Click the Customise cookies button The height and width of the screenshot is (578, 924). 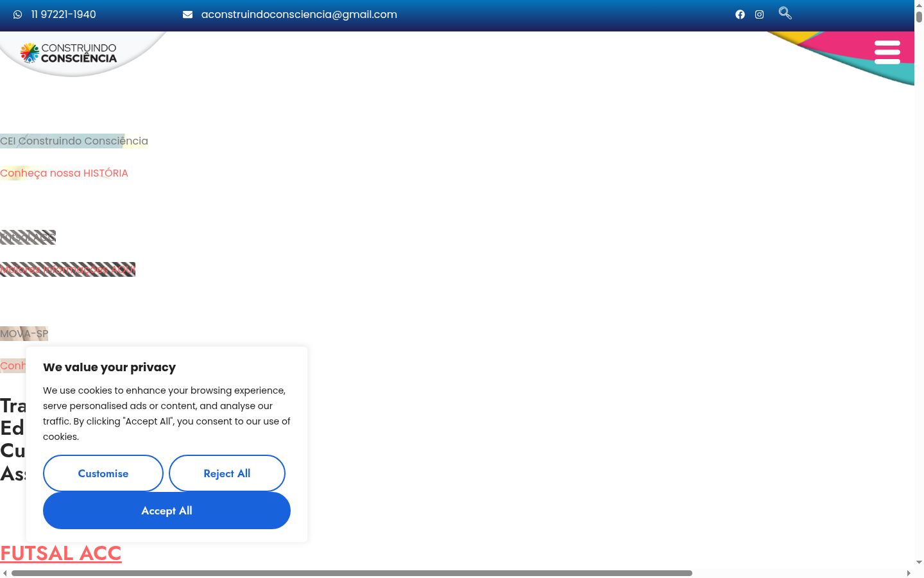point(103,473)
